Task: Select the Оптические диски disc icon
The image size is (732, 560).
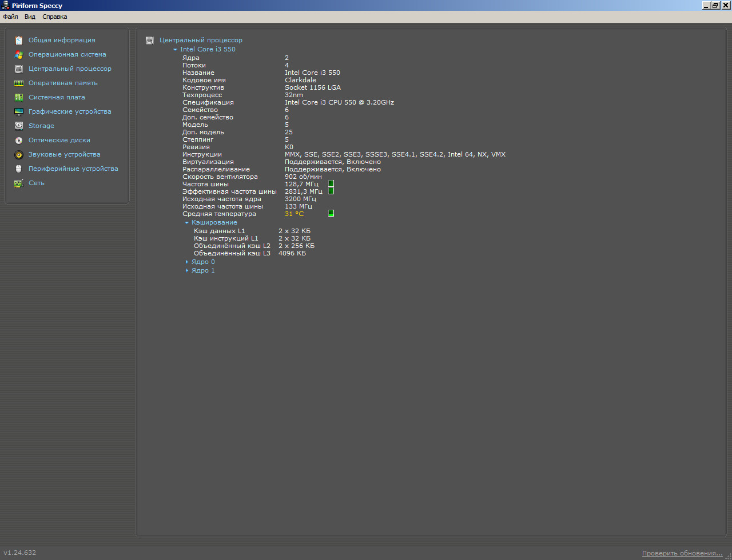Action: pos(19,141)
